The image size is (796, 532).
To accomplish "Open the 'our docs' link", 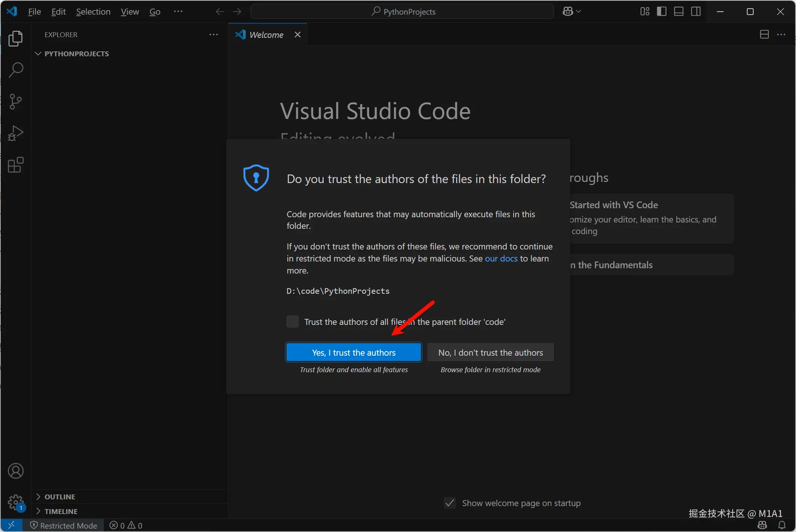I will [501, 258].
